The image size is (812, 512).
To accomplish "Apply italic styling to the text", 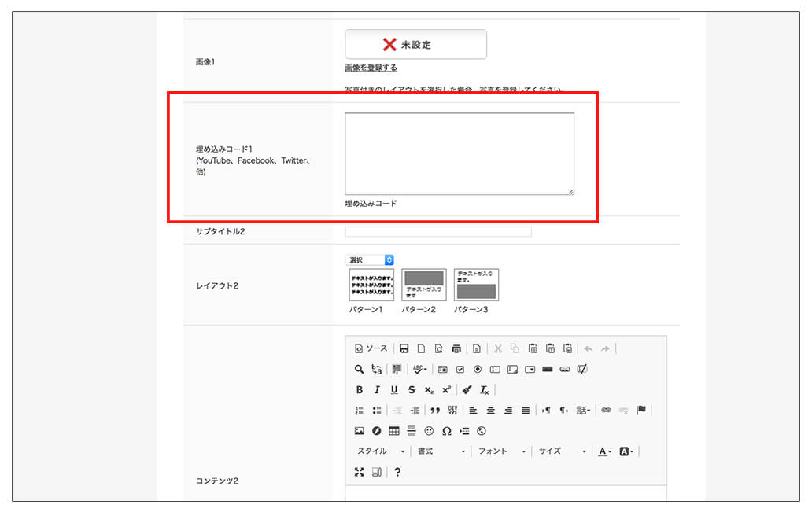I will 376,389.
